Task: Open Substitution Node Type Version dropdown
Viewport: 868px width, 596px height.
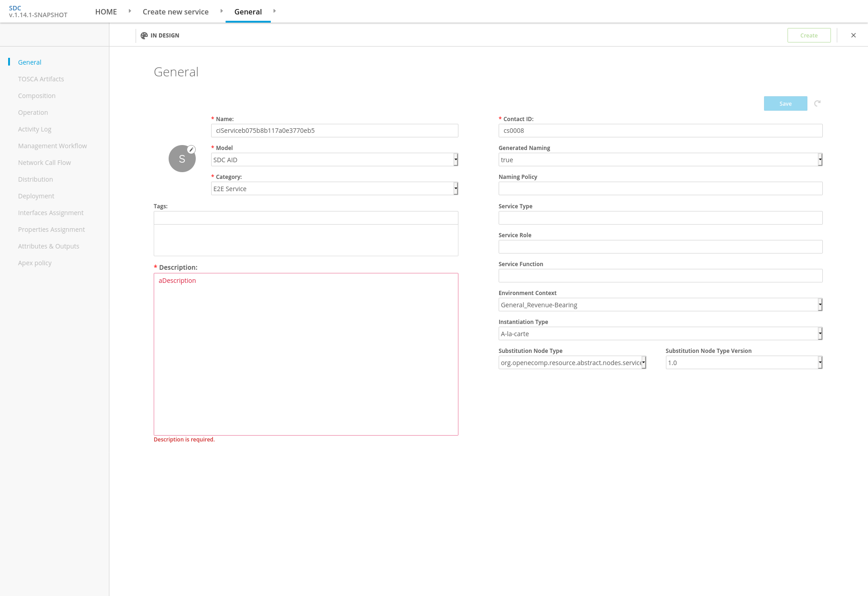Action: coord(744,362)
